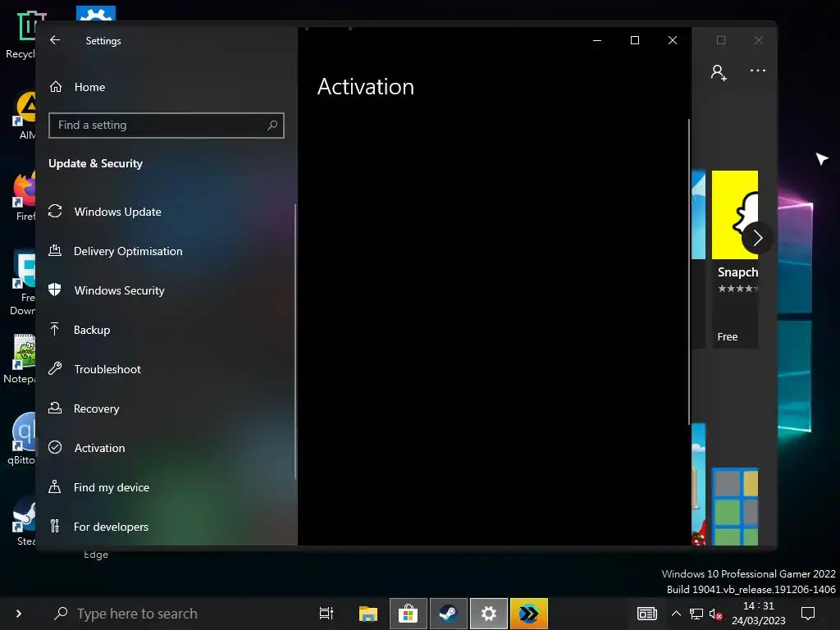The width and height of the screenshot is (840, 630).
Task: Click the Recovery icon in sidebar
Action: click(55, 408)
